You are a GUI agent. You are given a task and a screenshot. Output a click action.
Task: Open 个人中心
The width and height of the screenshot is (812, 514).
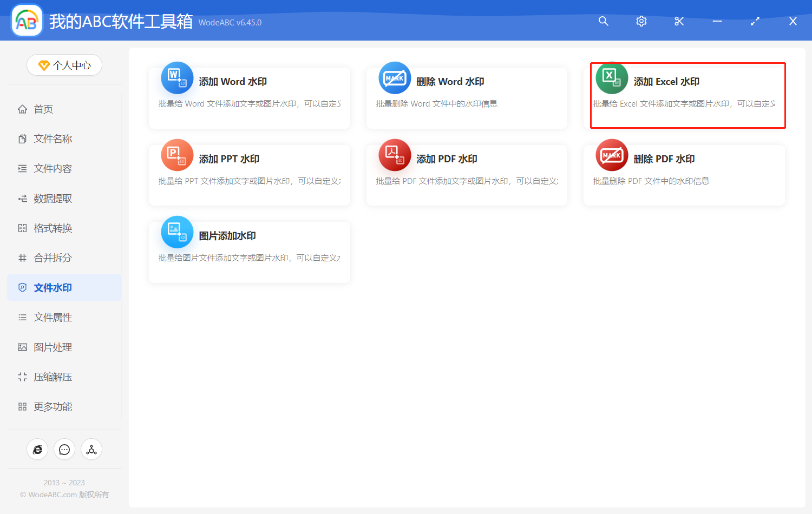(x=64, y=65)
